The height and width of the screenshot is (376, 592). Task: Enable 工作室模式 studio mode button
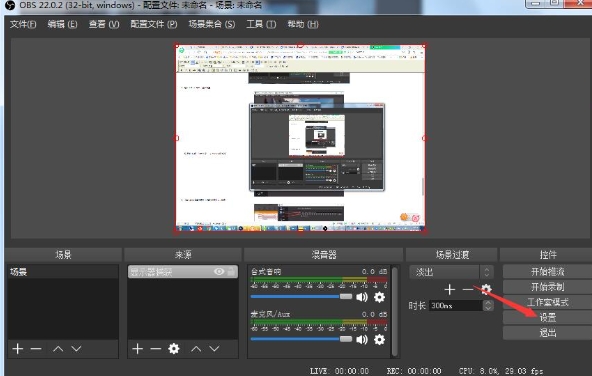547,302
